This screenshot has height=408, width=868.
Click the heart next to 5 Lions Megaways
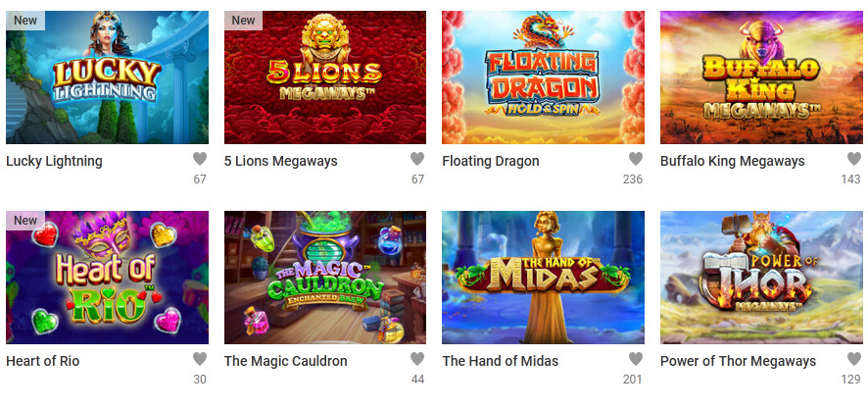[417, 159]
